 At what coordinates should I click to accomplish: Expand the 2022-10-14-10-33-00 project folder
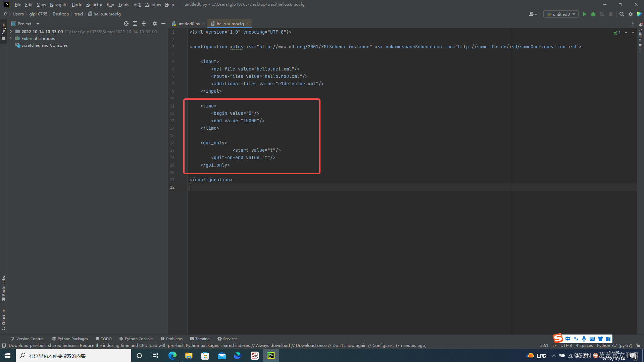pyautogui.click(x=11, y=32)
